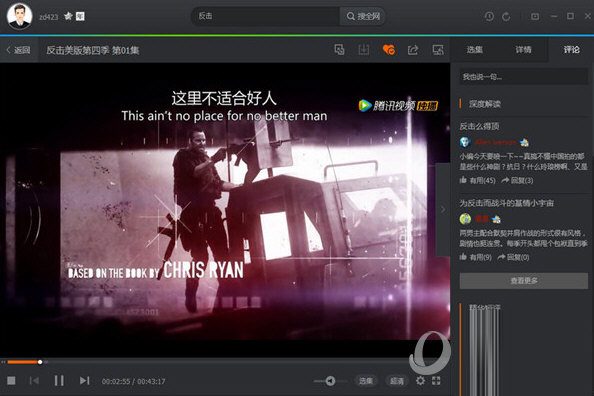The image size is (594, 396).
Task: Click second reviewer's avatar image
Action: click(x=465, y=219)
